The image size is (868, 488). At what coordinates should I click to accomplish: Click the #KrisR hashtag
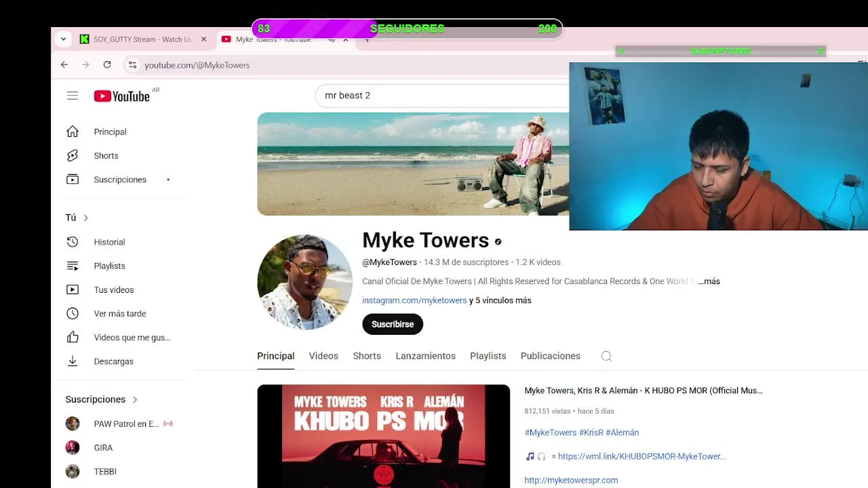(x=591, y=432)
